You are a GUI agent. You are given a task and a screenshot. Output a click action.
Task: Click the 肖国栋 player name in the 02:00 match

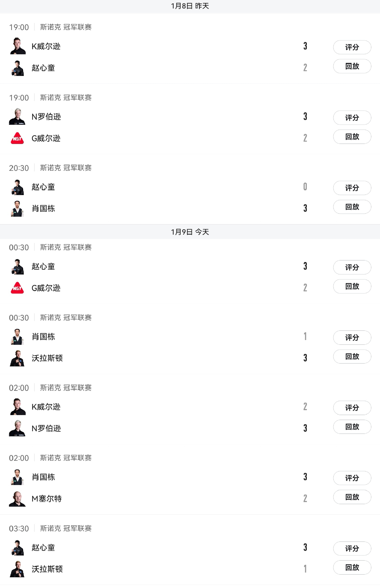coord(43,477)
